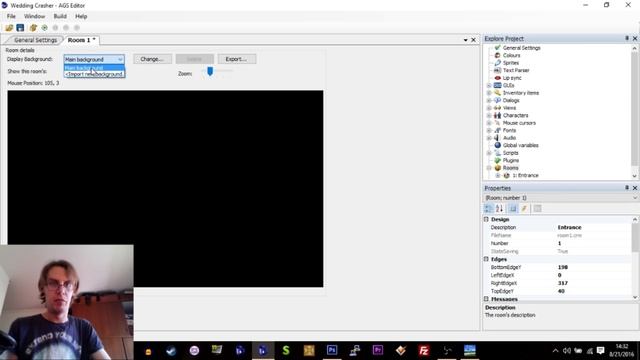
Task: Select the 1: Entrance room node
Action: click(525, 176)
